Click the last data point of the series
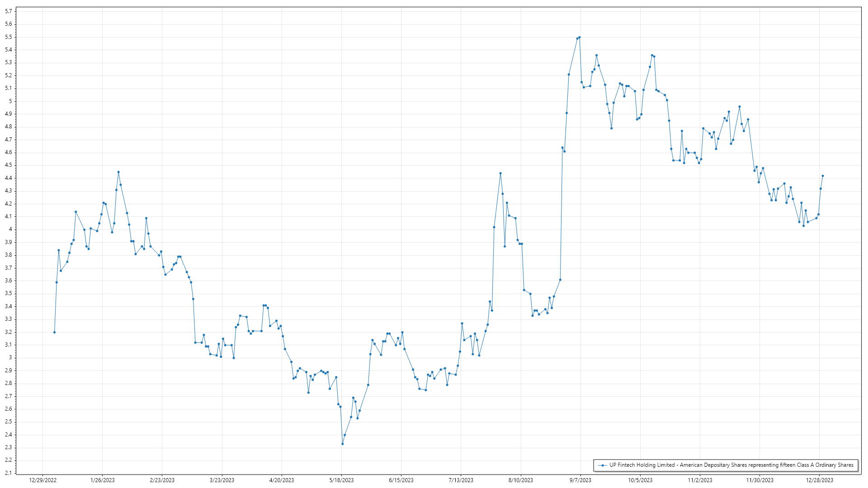The image size is (868, 488). (823, 176)
